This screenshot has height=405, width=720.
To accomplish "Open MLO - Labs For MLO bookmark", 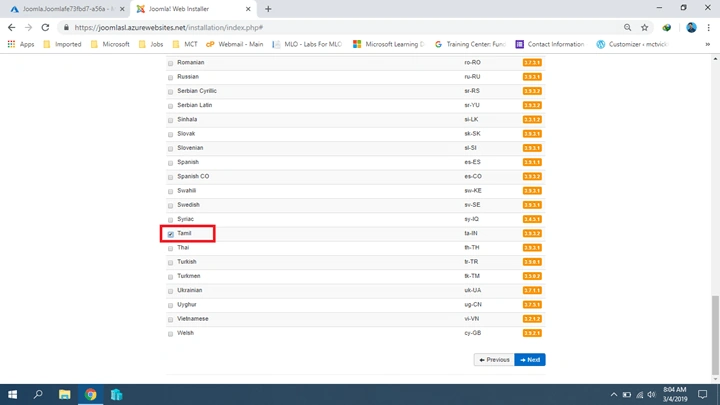I will pos(307,44).
